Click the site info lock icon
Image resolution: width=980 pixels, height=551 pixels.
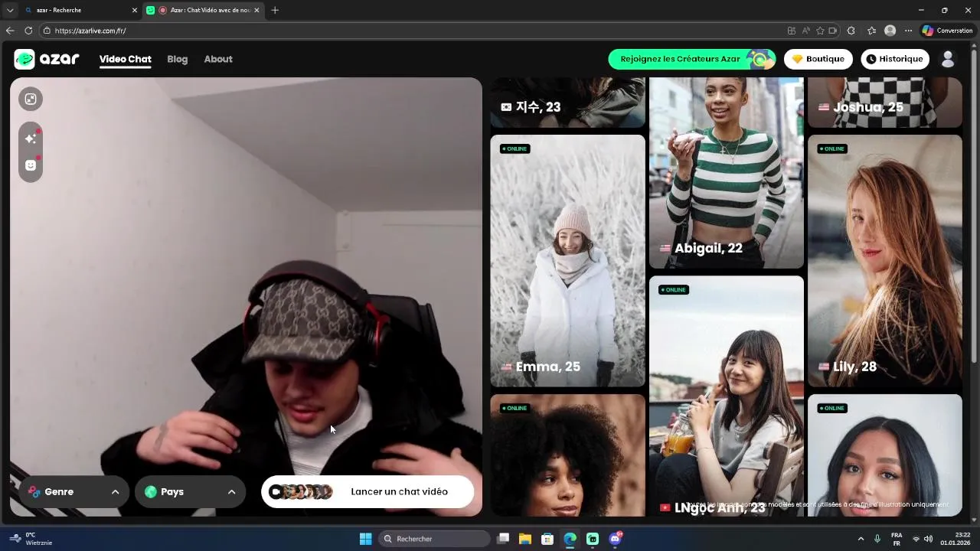point(47,31)
